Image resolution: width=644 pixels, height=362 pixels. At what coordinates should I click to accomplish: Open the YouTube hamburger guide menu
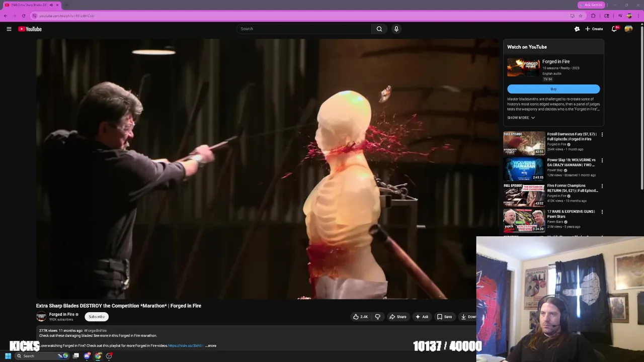9,29
